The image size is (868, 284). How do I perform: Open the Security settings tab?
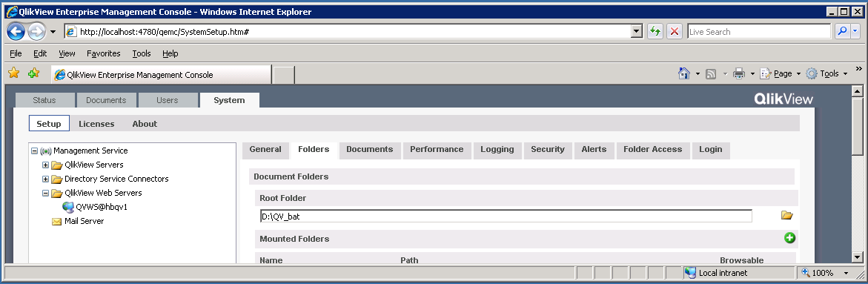548,150
